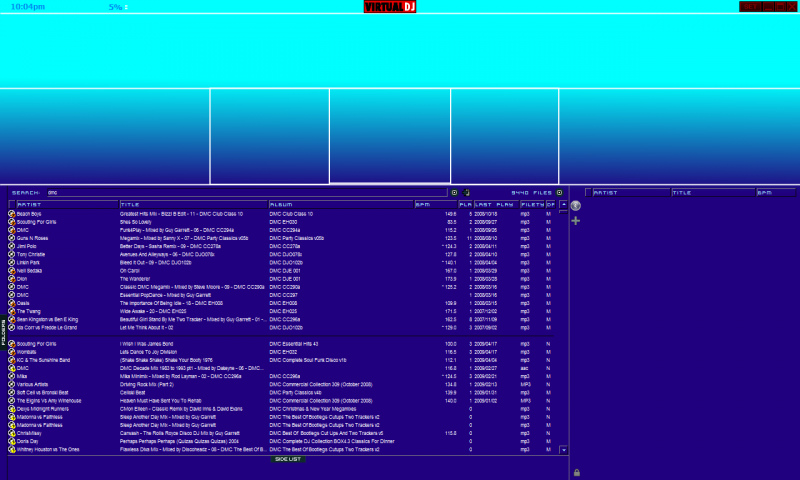Sort browser by the ARTIST column header
Viewport: 800px width, 480px height.
pyautogui.click(x=67, y=205)
